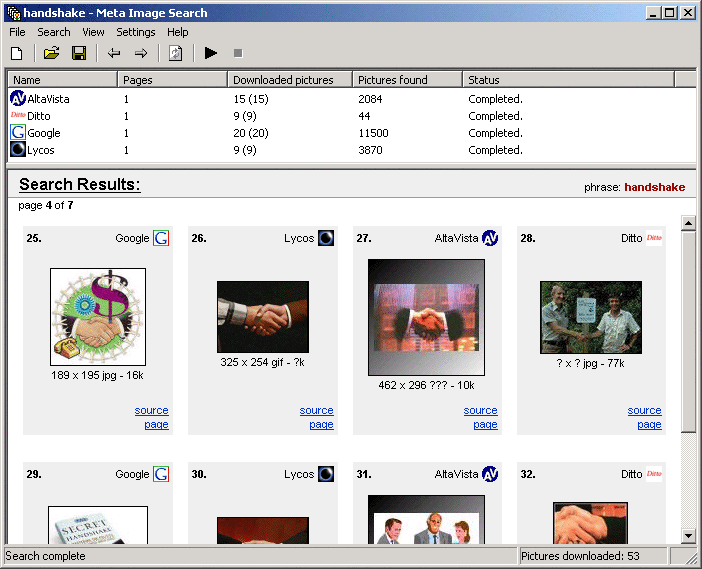Save results using the floppy disk icon
The image size is (702, 569).
(79, 53)
